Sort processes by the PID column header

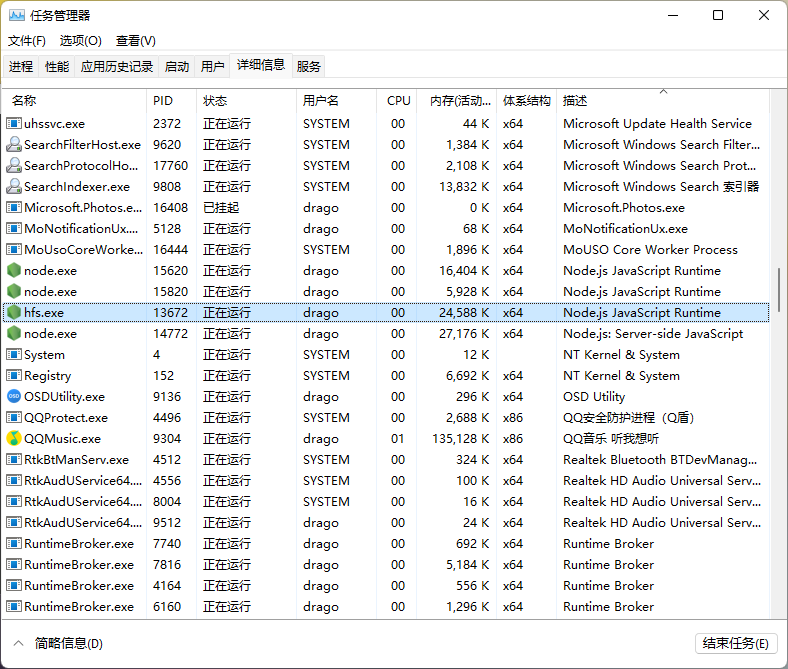(x=163, y=100)
